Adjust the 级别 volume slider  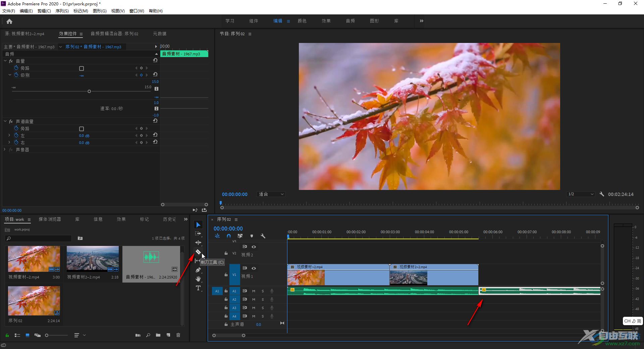[89, 91]
